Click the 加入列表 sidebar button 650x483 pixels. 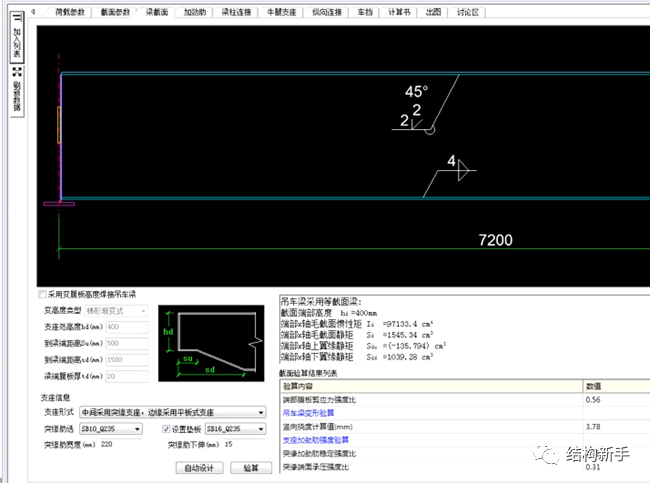(17, 37)
